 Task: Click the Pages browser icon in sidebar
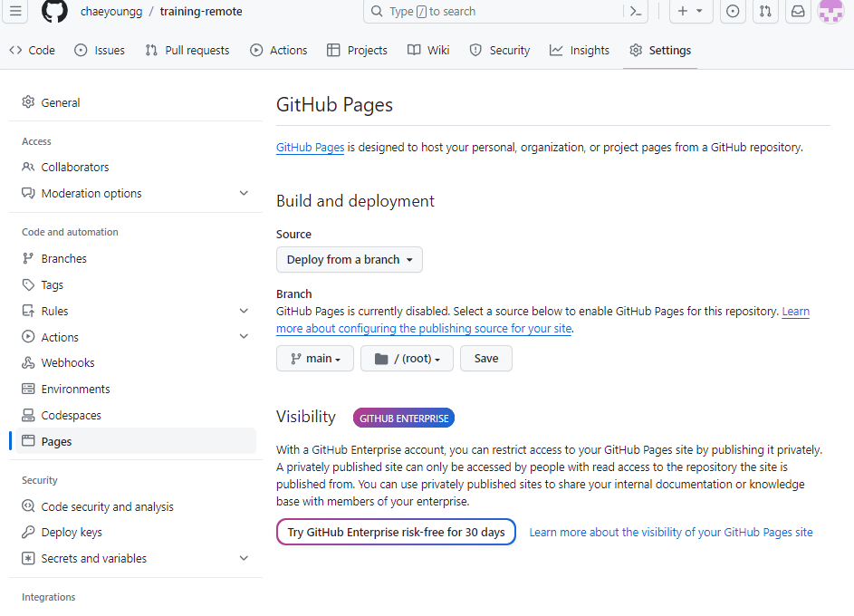point(28,440)
